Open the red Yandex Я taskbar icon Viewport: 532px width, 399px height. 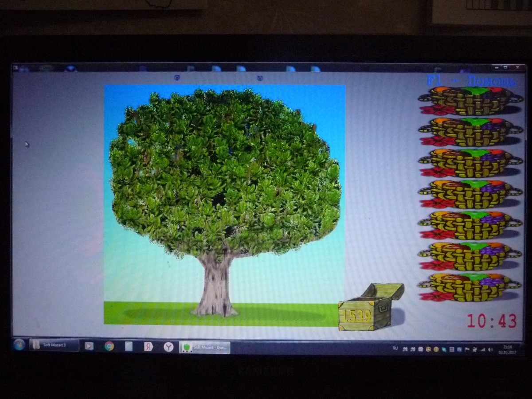[149, 347]
